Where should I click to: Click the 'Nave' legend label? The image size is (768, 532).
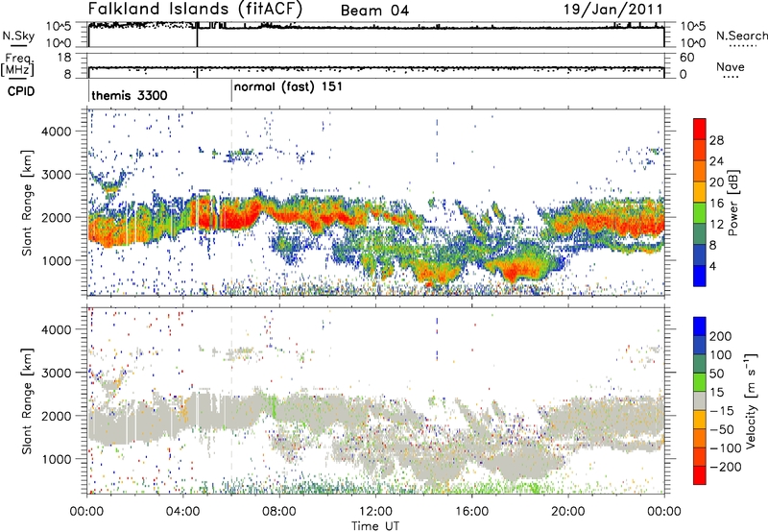[730, 66]
